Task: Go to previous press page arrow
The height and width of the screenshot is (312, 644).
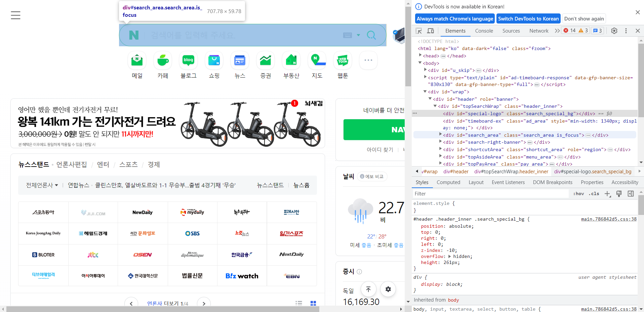Action: 131,303
